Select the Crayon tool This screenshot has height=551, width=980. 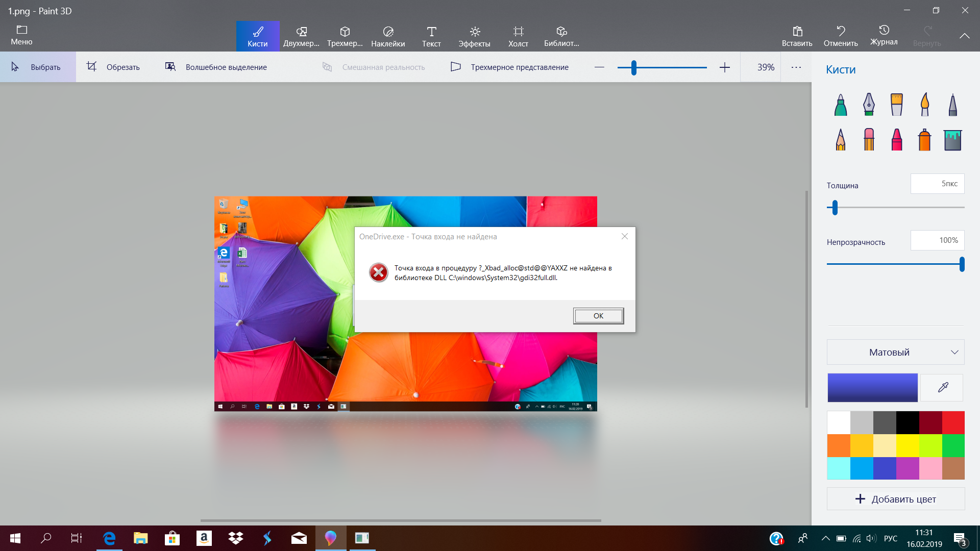click(897, 139)
